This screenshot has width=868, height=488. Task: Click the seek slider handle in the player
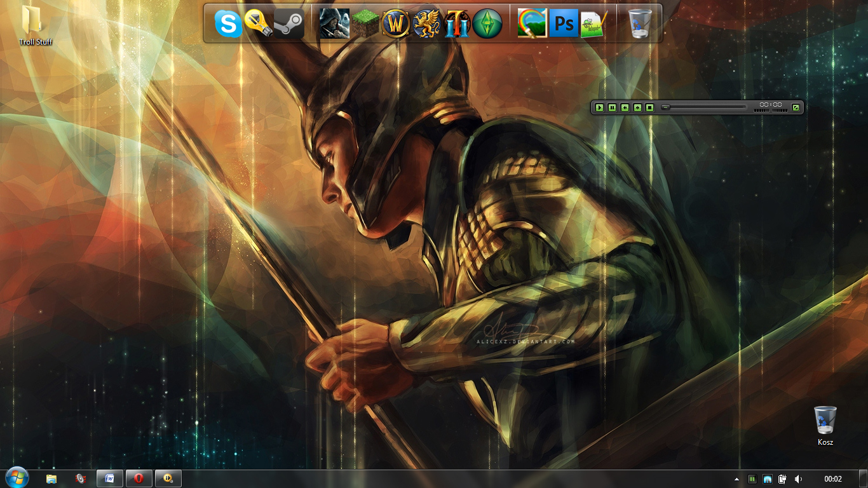665,107
